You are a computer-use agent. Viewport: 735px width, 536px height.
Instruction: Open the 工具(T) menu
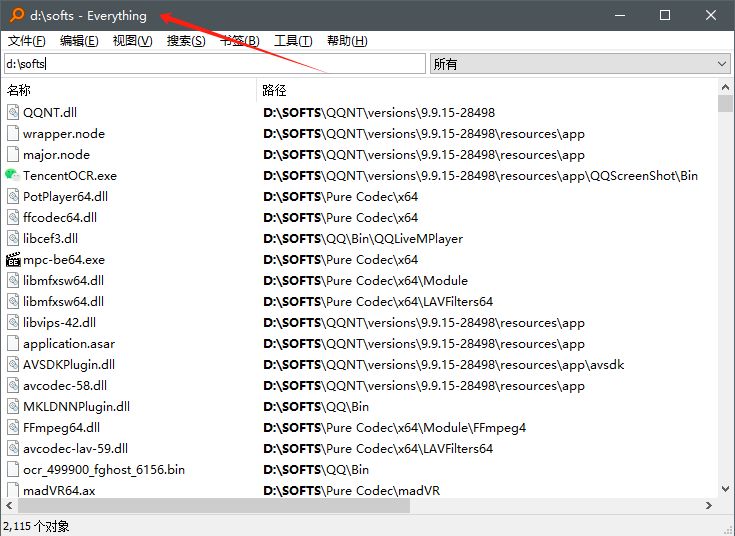[x=293, y=41]
